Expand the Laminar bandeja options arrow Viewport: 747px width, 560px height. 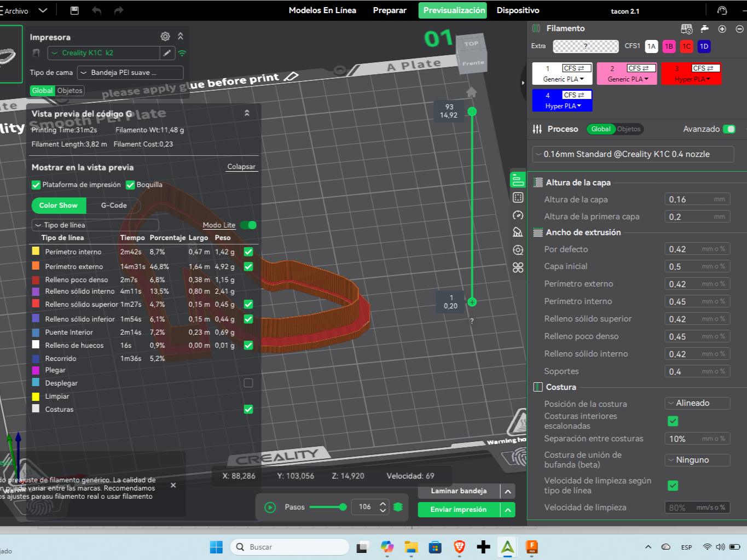tap(508, 491)
